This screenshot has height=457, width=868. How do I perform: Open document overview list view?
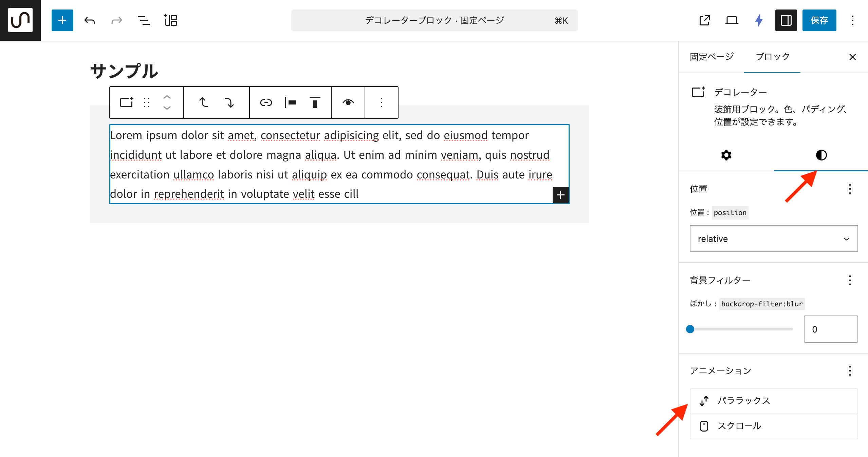tap(144, 20)
